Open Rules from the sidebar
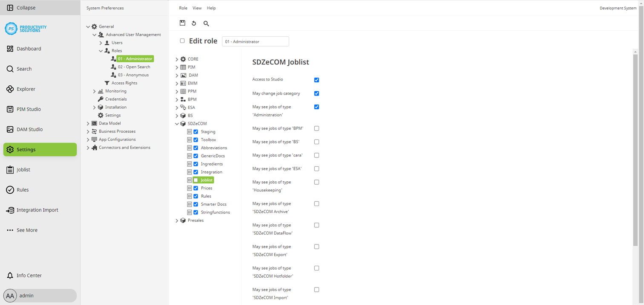 pyautogui.click(x=23, y=189)
